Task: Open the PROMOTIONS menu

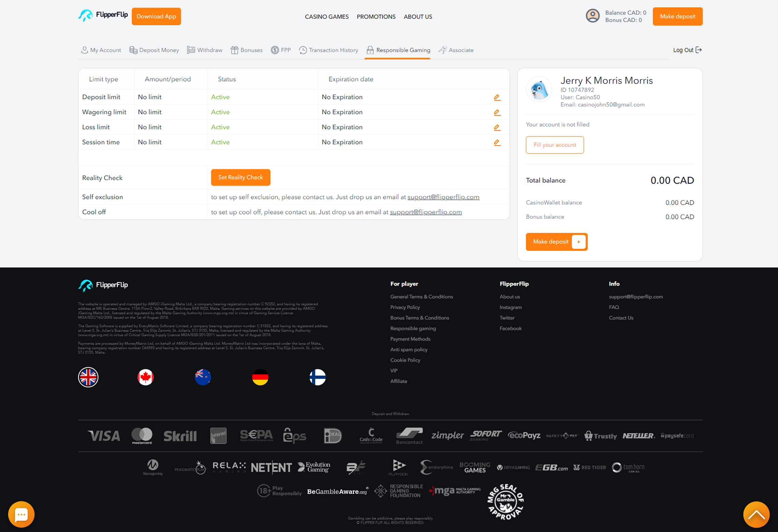Action: [376, 17]
